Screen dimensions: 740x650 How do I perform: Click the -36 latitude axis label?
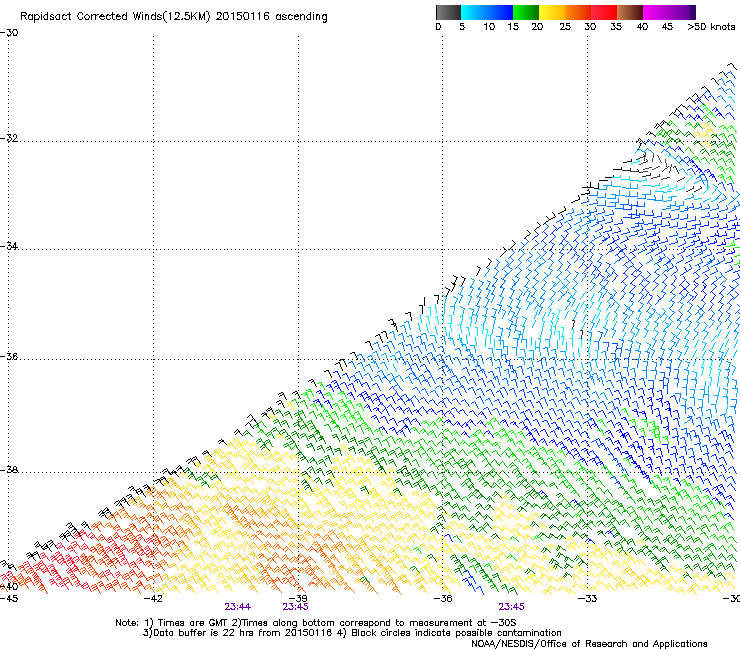coord(9,356)
